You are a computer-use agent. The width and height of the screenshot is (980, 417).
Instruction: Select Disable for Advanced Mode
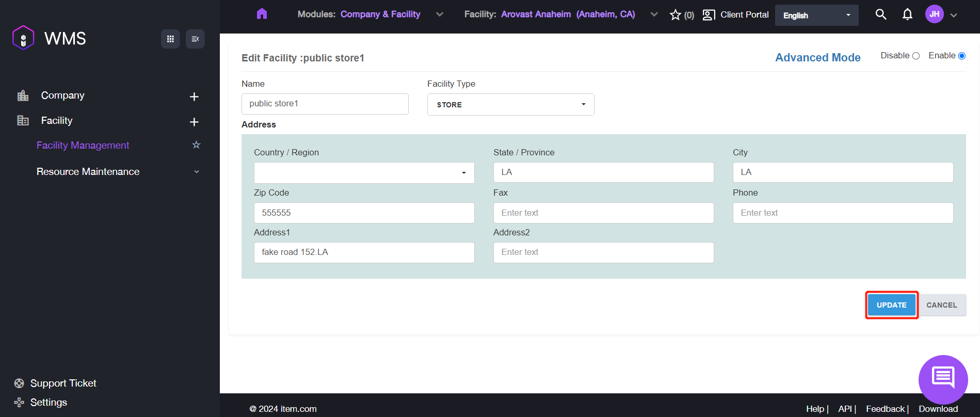click(916, 56)
